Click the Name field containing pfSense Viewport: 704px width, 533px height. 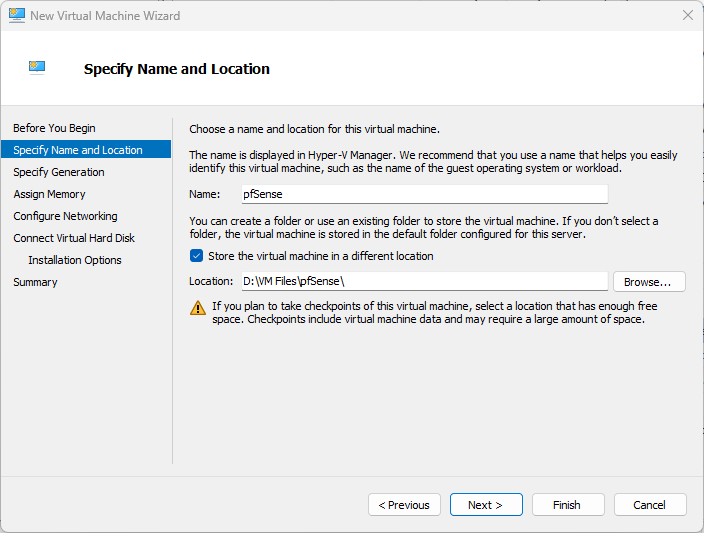pos(422,194)
